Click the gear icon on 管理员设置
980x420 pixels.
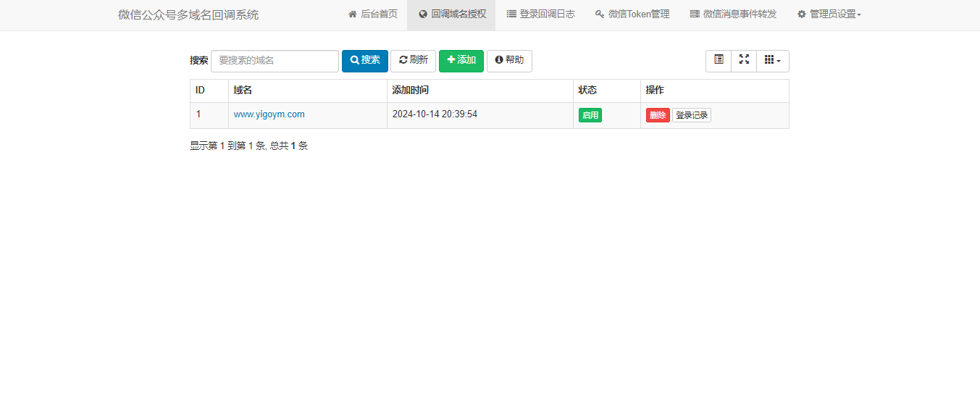coord(800,13)
